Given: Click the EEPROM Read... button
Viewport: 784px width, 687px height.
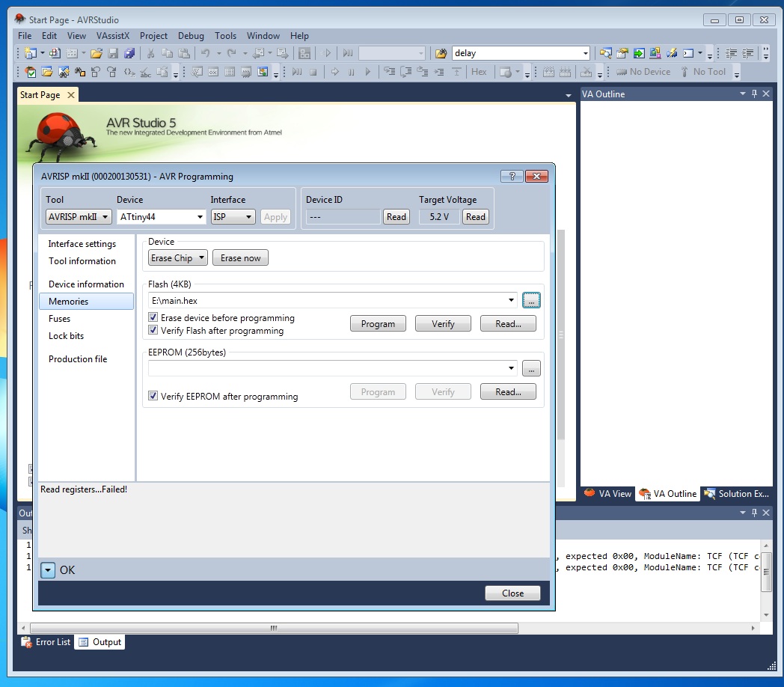Looking at the screenshot, I should coord(508,392).
